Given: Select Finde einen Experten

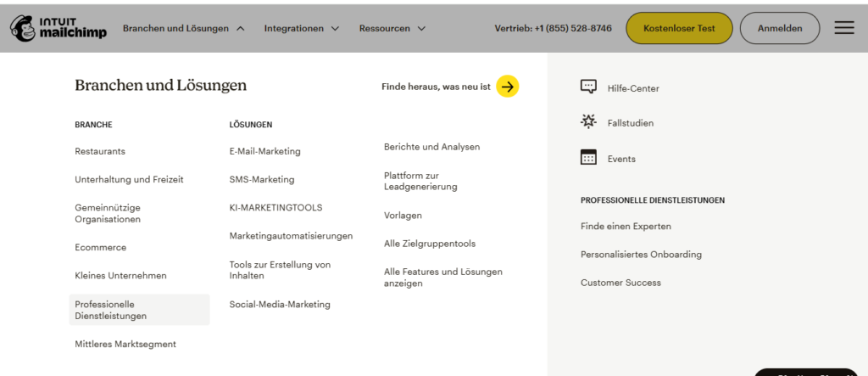Looking at the screenshot, I should (x=626, y=227).
